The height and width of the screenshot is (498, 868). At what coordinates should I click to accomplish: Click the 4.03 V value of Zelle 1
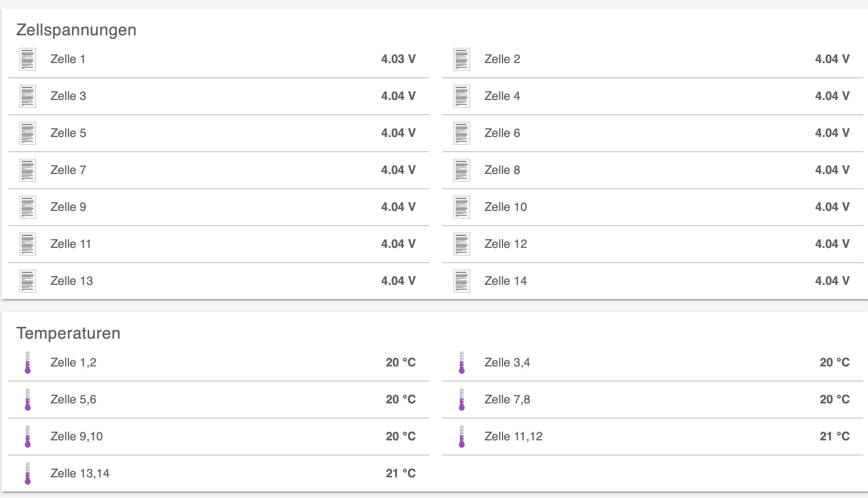[398, 59]
